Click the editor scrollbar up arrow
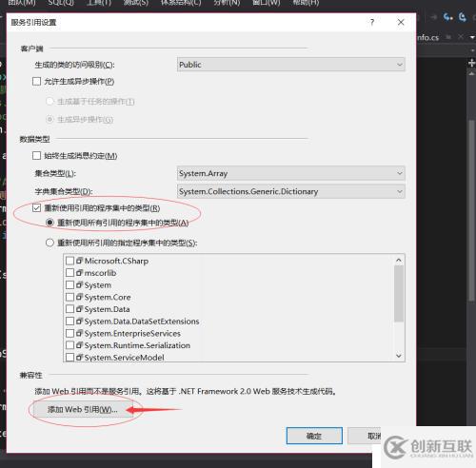This screenshot has width=476, height=468. click(x=471, y=74)
